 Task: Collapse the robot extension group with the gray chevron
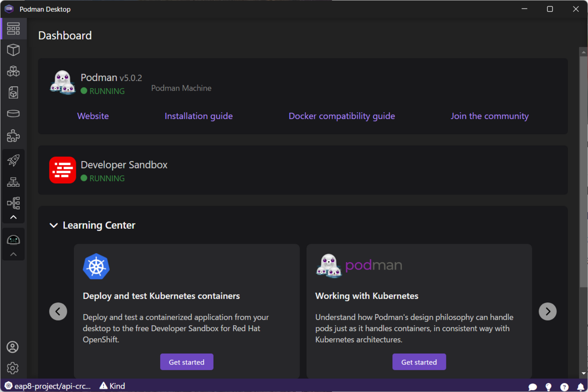point(13,254)
